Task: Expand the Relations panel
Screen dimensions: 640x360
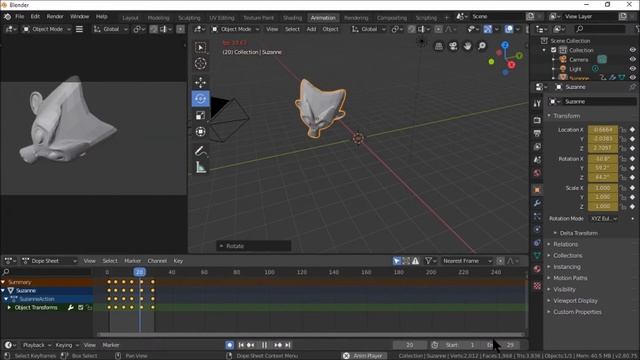Action: coord(549,244)
